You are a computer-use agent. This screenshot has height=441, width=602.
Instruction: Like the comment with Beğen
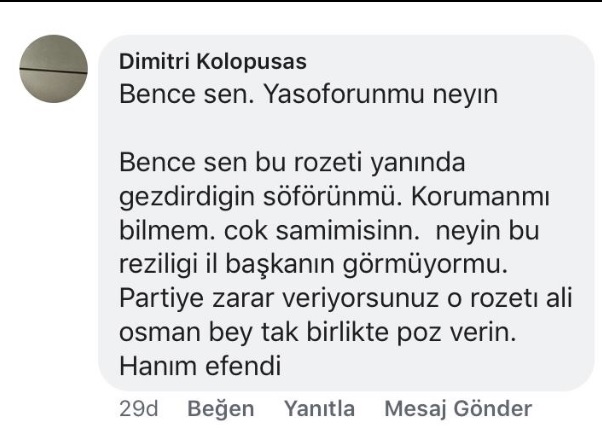(x=221, y=409)
